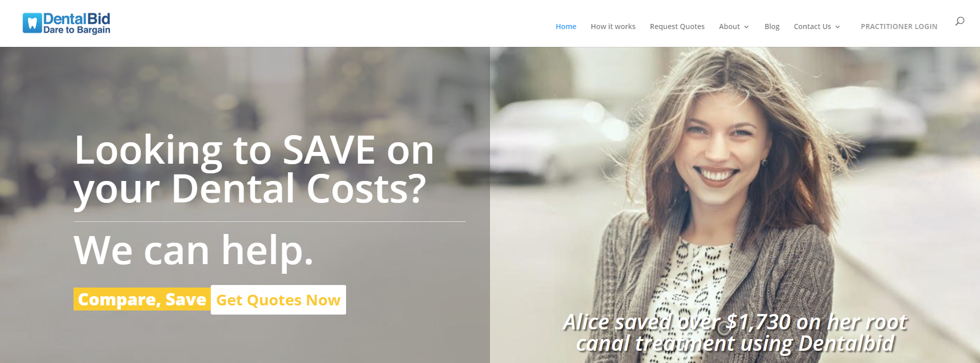Expand the Contact Us chevron arrow

pyautogui.click(x=838, y=27)
